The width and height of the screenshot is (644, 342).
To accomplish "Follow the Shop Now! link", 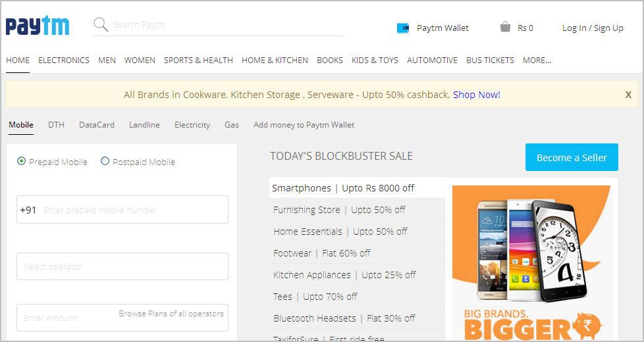I will 477,95.
